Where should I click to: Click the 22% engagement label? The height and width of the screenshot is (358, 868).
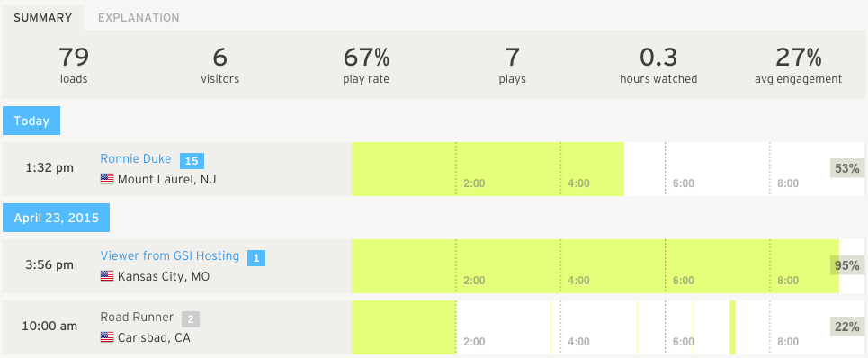click(847, 327)
